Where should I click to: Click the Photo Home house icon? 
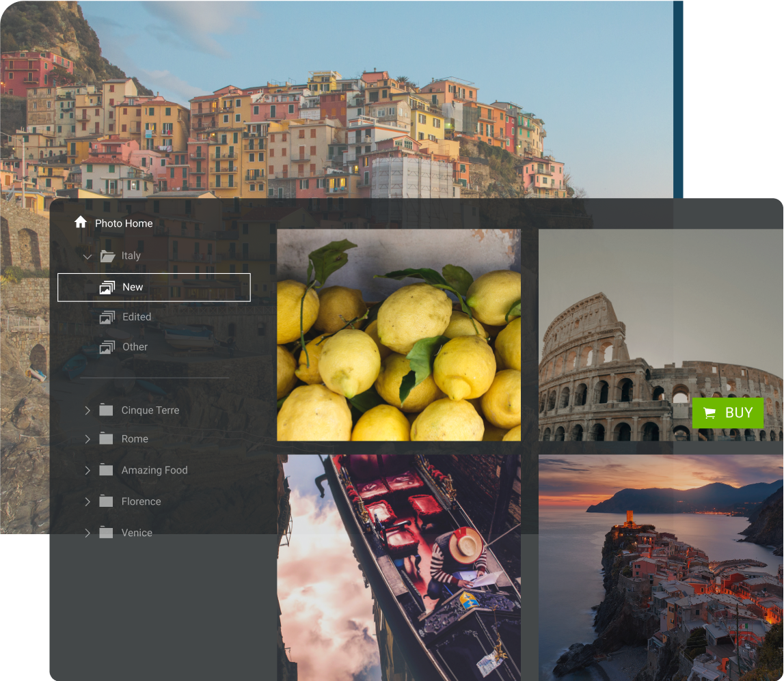click(81, 221)
